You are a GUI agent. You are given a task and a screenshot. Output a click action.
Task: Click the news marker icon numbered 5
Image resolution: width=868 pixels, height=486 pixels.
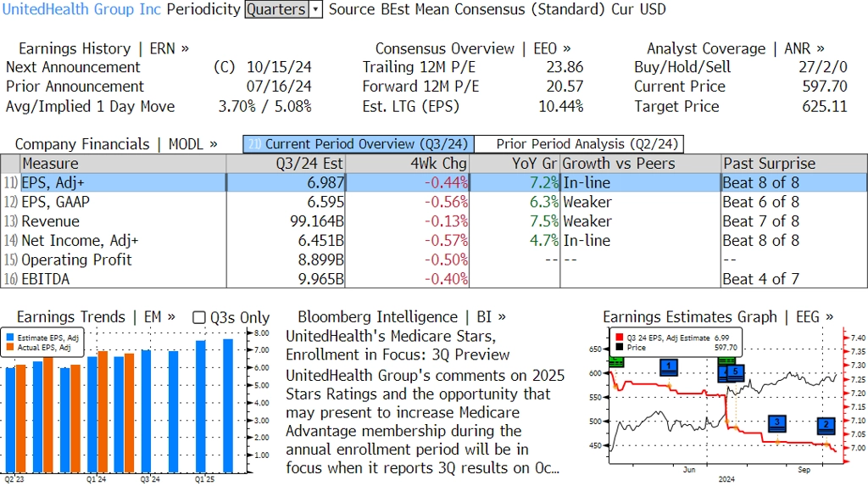point(736,371)
